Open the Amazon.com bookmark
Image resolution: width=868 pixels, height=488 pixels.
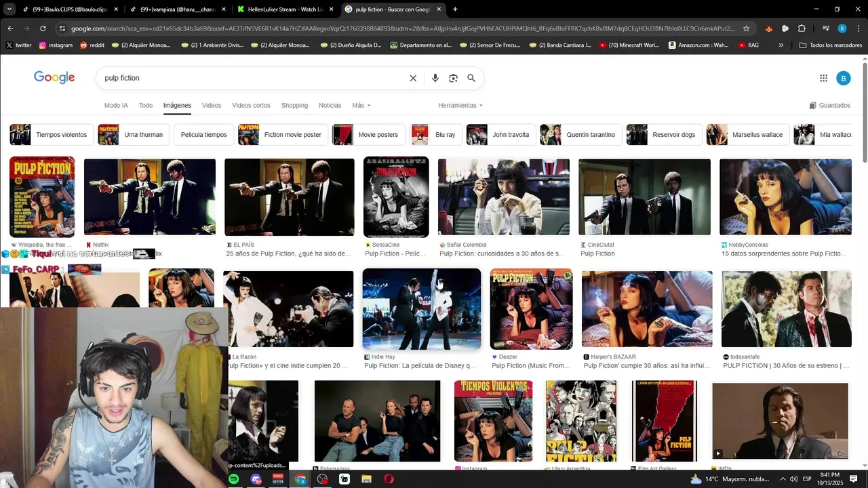click(x=698, y=45)
